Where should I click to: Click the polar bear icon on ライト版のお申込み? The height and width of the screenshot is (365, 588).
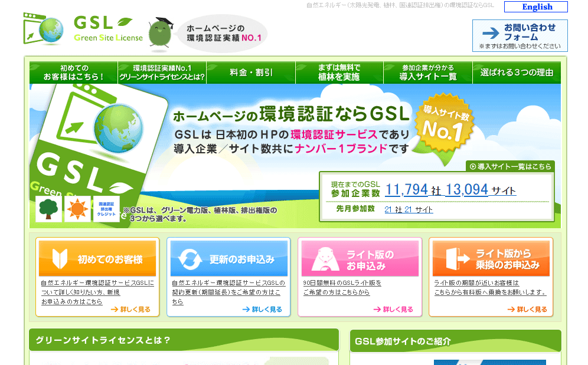(325, 259)
